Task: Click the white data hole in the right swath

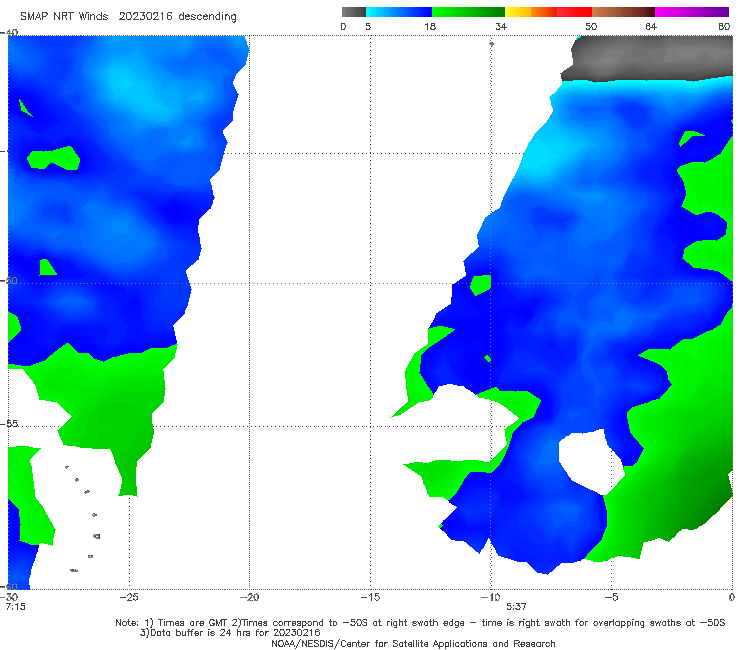Action: (590, 462)
